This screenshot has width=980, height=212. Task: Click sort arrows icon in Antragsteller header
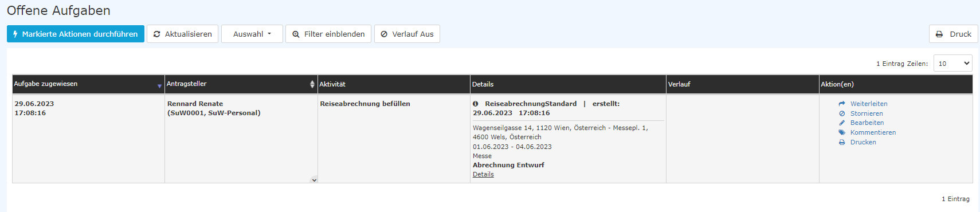pos(312,84)
